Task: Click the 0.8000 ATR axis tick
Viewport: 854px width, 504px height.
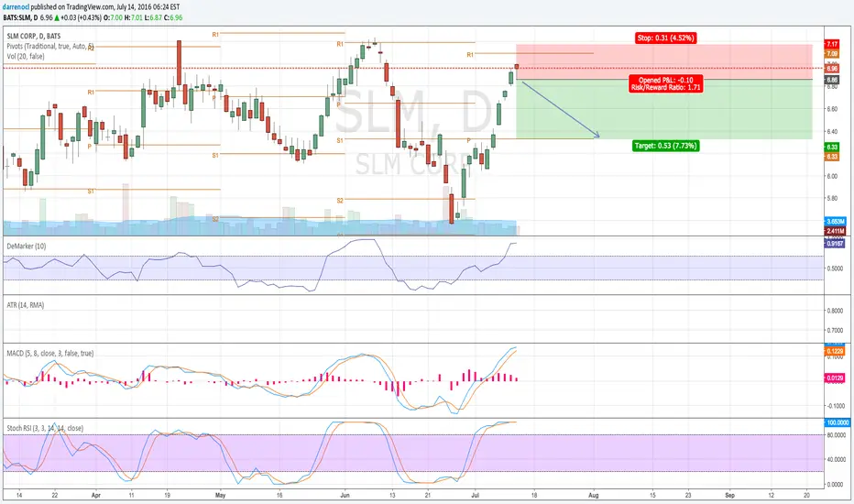Action: click(835, 311)
